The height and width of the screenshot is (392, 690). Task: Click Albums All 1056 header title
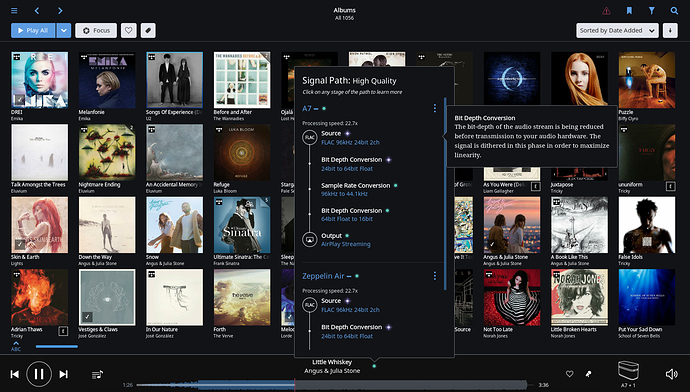345,14
